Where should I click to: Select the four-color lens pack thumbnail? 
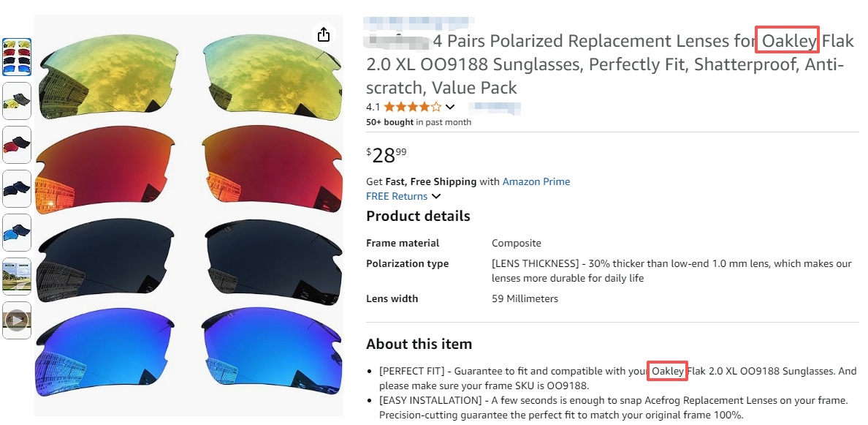[17, 56]
